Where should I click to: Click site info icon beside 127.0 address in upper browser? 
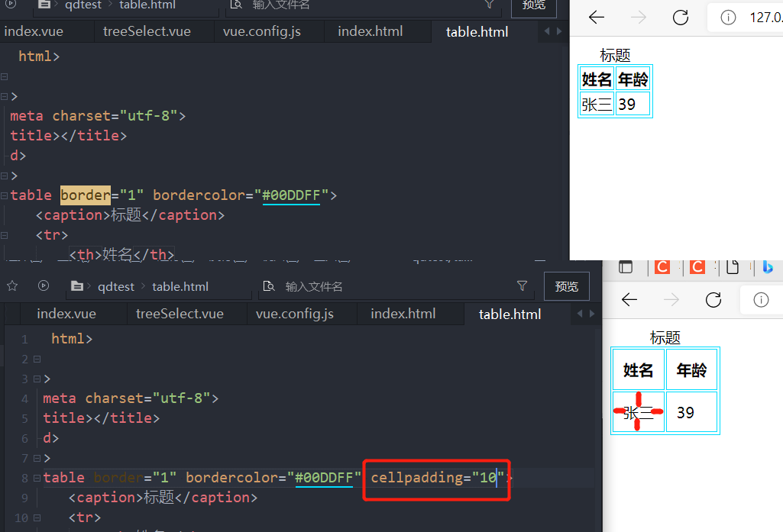tap(728, 18)
